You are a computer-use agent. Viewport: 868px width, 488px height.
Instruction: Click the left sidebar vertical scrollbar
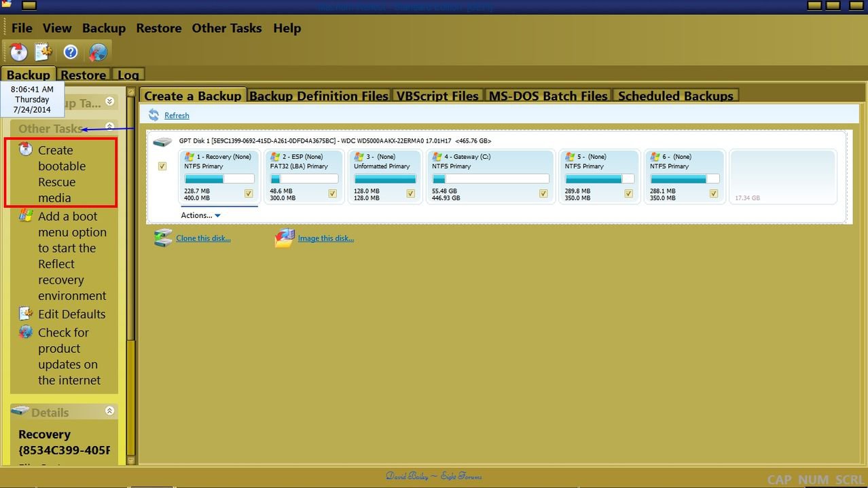pyautogui.click(x=131, y=271)
